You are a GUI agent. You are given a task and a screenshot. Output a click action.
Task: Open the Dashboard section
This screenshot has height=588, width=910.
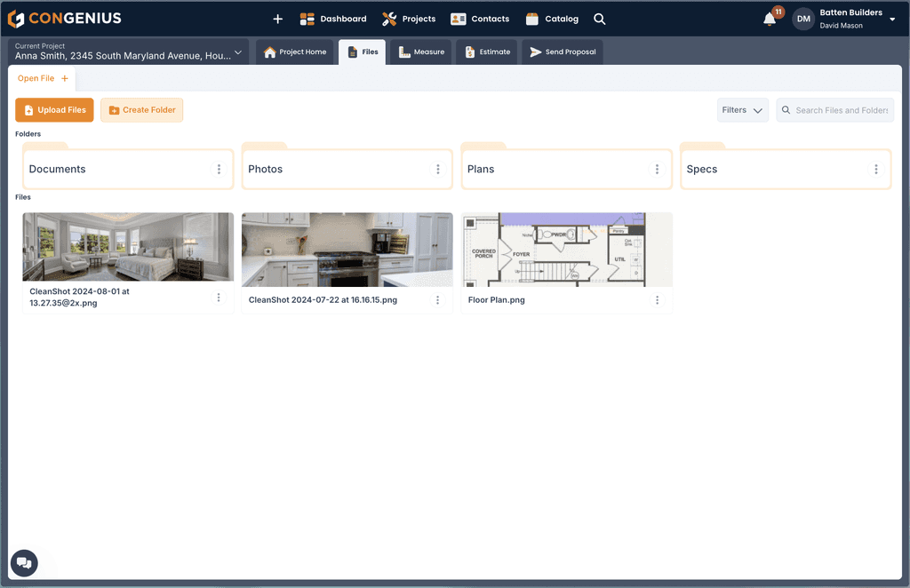(x=333, y=18)
